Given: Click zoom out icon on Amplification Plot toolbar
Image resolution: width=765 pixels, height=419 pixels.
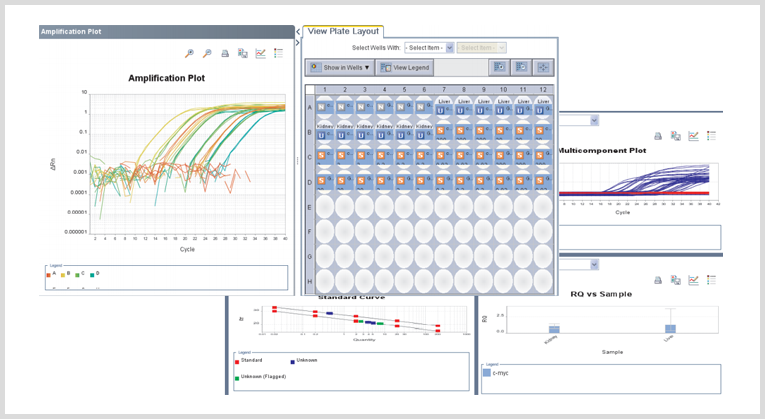Looking at the screenshot, I should tap(207, 53).
